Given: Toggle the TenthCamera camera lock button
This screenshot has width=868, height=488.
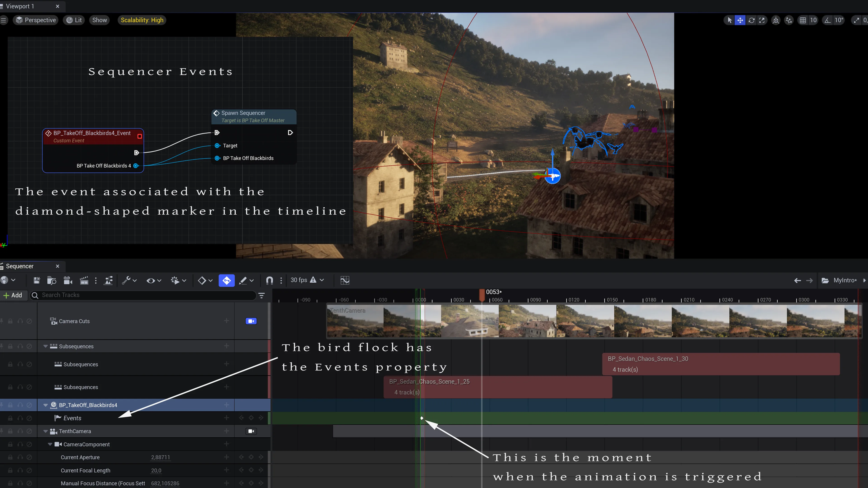Looking at the screenshot, I should point(251,431).
